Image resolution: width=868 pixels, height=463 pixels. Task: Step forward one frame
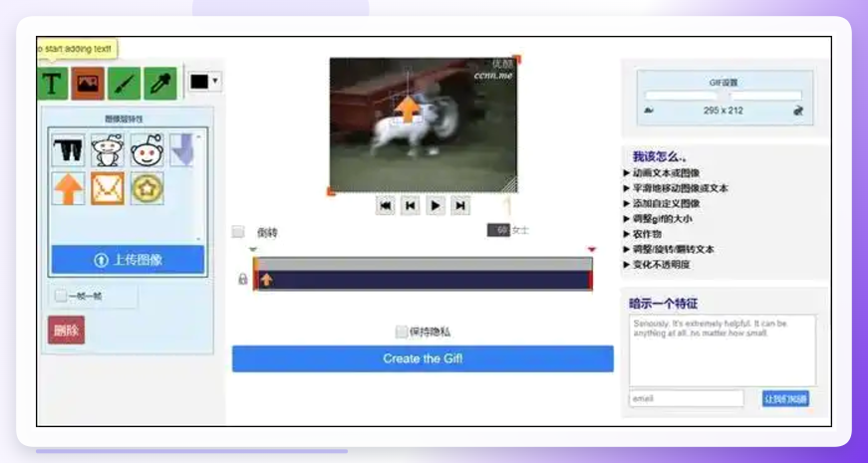(460, 206)
